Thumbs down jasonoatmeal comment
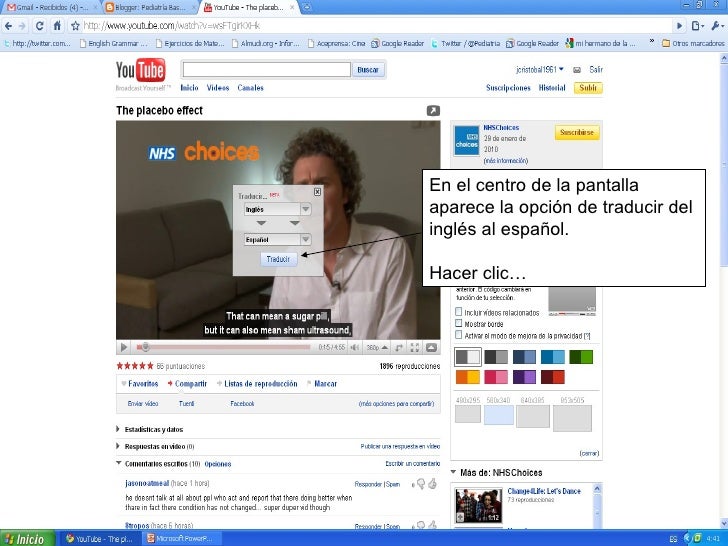 [421, 484]
